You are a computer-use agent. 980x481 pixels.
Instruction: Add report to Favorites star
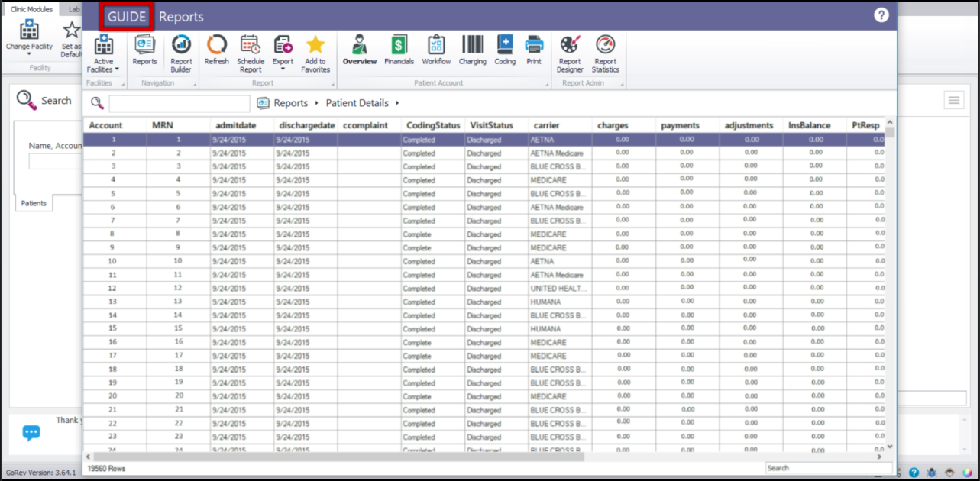tap(315, 53)
